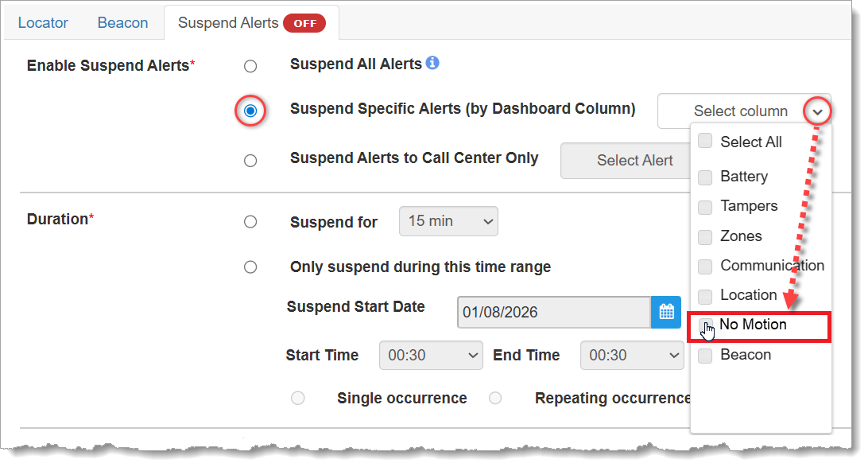The height and width of the screenshot is (467, 868).
Task: Open the Start Time dropdown
Action: (431, 356)
